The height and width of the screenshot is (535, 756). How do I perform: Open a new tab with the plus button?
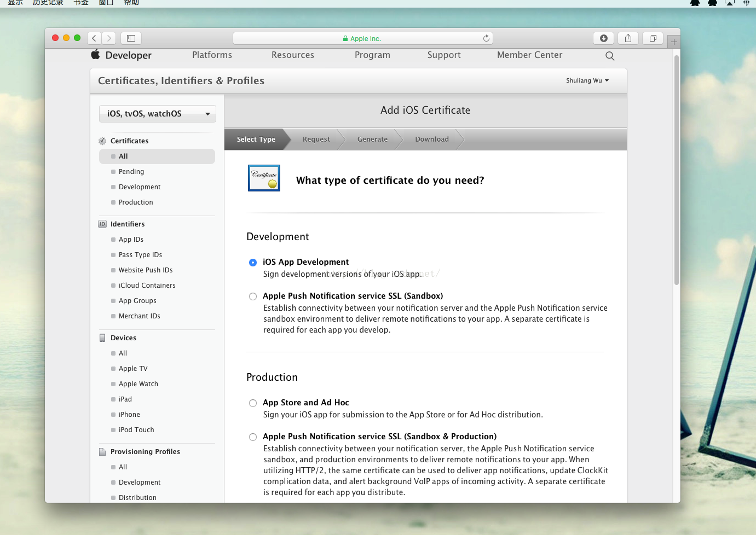[674, 42]
